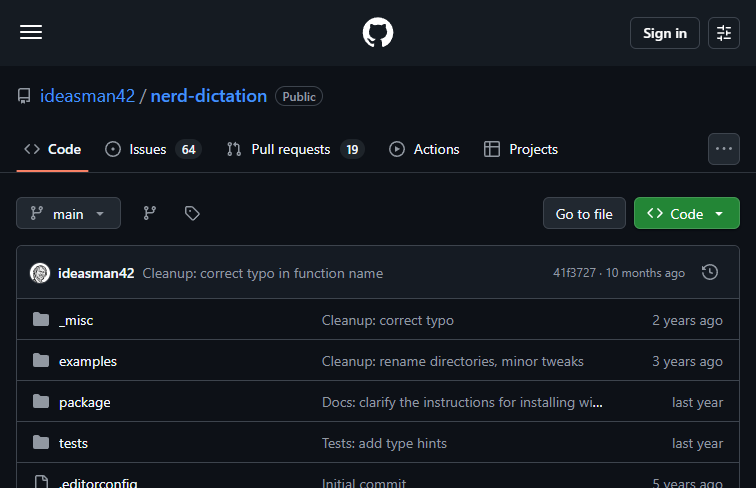Open the examples folder
The height and width of the screenshot is (488, 756).
(88, 361)
